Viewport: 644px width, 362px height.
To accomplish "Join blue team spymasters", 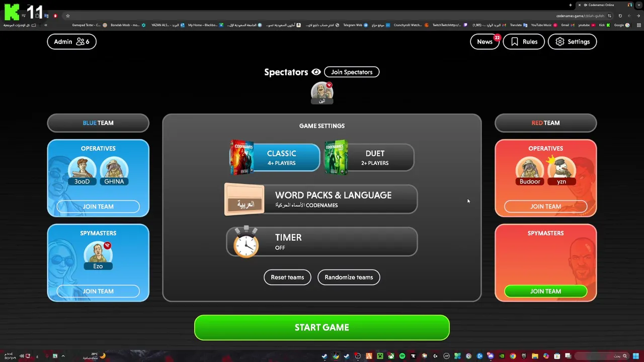I will click(x=98, y=291).
